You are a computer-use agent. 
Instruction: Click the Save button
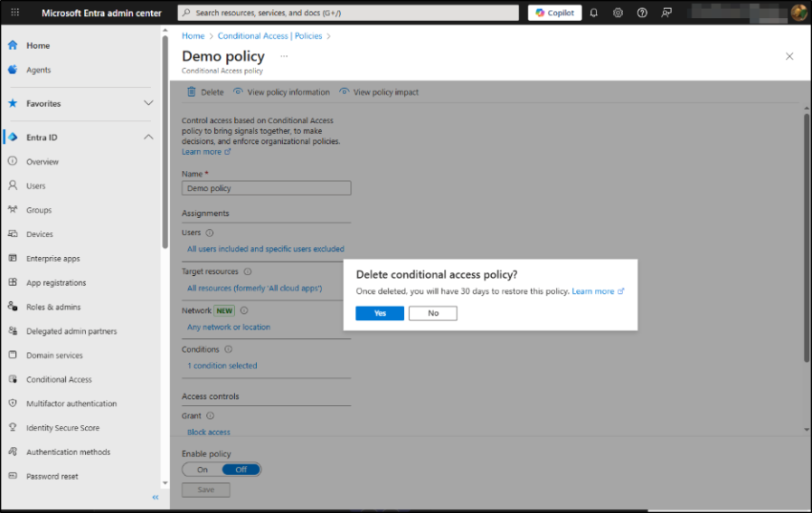[x=205, y=489]
